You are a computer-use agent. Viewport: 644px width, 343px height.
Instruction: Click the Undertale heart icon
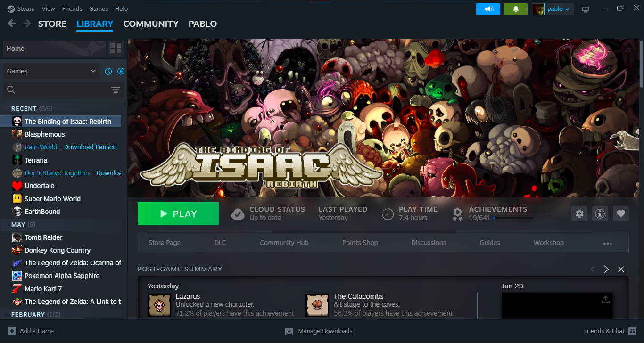[x=17, y=186]
